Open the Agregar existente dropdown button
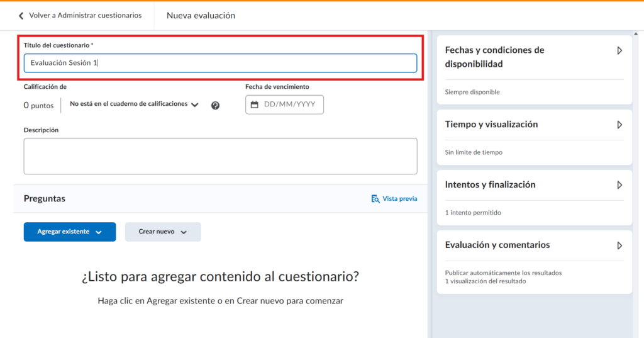The width and height of the screenshot is (644, 338). [70, 232]
